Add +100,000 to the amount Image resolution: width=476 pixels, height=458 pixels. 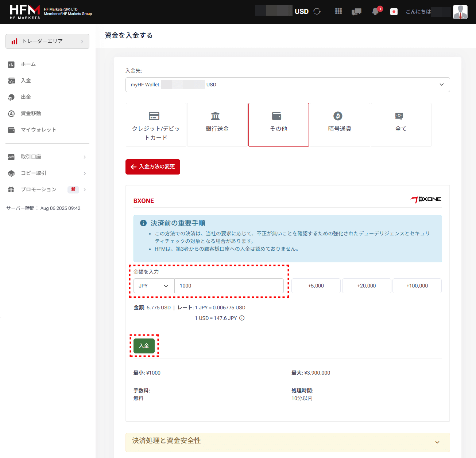click(x=417, y=286)
